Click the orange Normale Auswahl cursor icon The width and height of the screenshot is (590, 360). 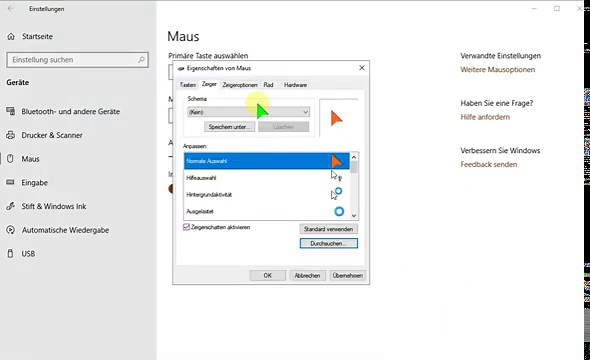click(336, 161)
